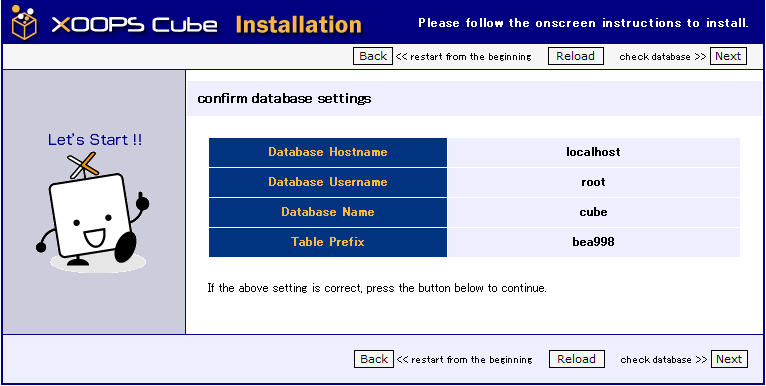Click the 'Installation' title text

click(x=298, y=24)
